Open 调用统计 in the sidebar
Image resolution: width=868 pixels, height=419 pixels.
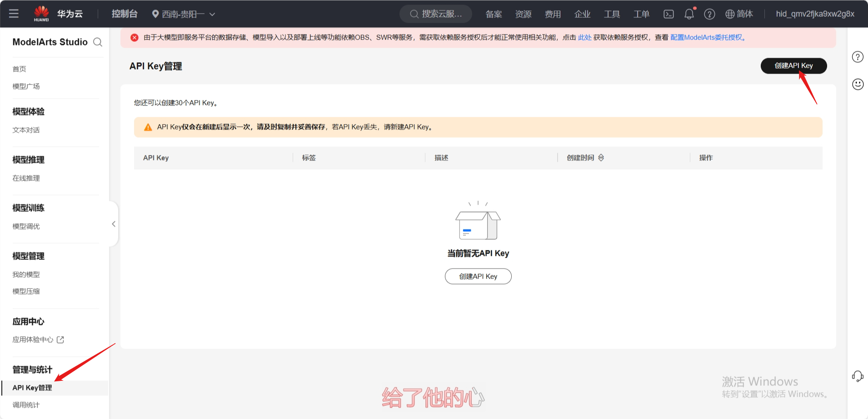(26, 405)
